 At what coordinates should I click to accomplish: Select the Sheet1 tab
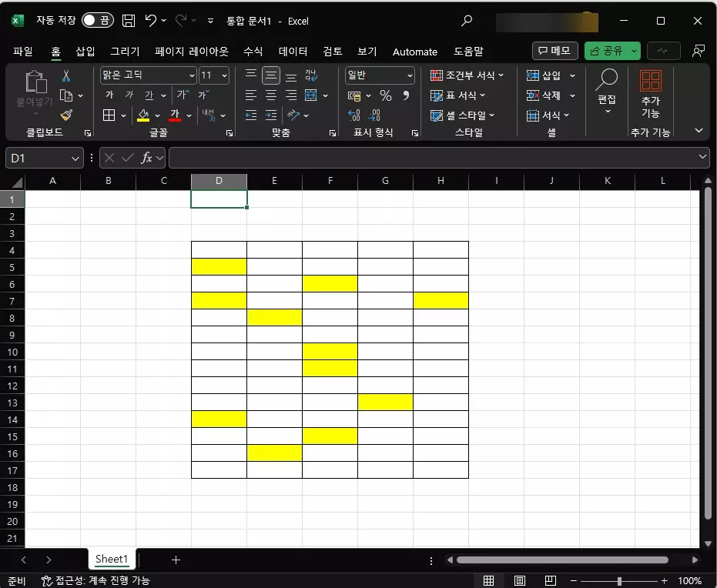point(112,559)
